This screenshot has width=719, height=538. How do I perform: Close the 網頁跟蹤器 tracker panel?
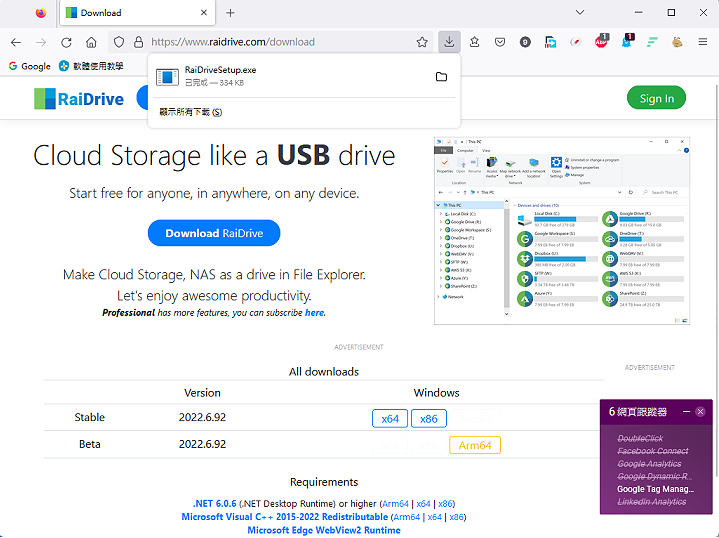click(700, 412)
